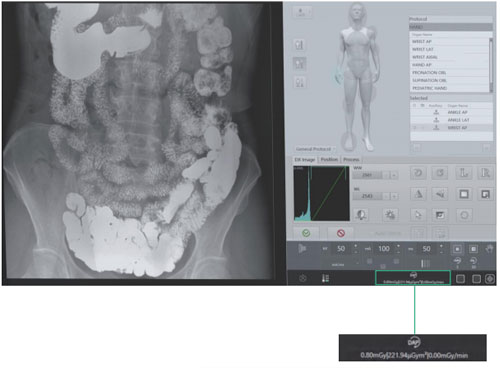The image size is (500, 368).
Task: Select HAND AP in protocol list
Action: point(449,65)
